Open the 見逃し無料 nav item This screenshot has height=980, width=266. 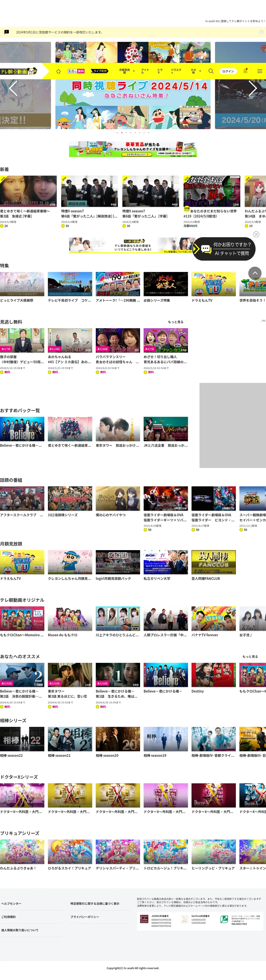tap(76, 71)
